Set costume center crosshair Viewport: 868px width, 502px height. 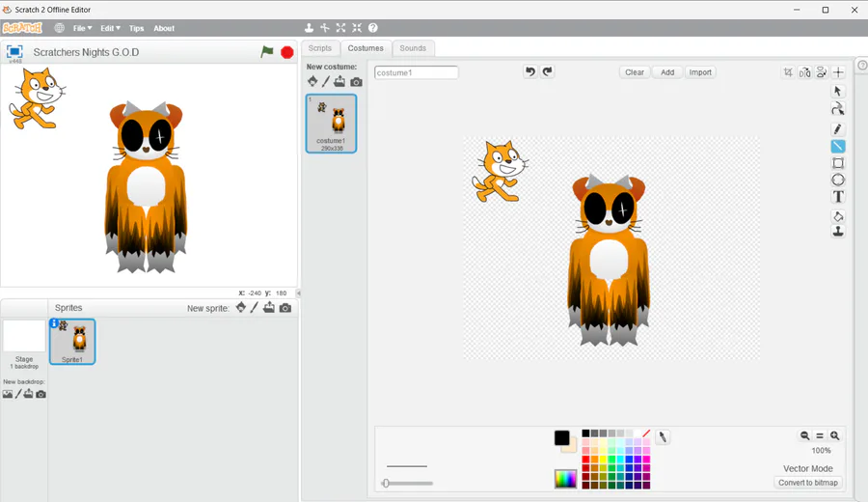tap(838, 72)
